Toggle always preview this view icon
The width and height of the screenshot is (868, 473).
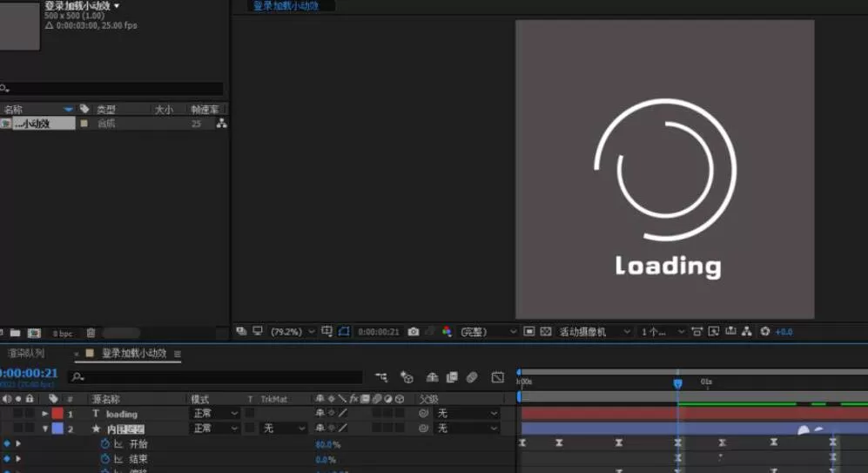pyautogui.click(x=241, y=331)
